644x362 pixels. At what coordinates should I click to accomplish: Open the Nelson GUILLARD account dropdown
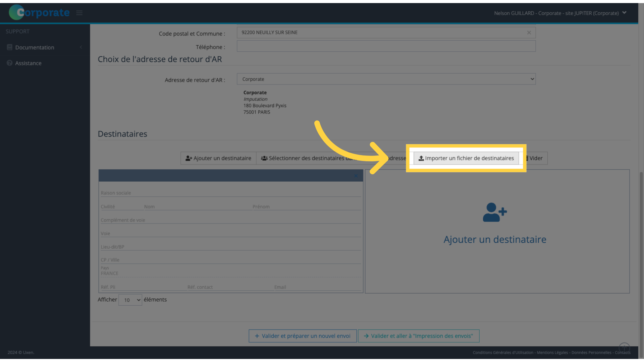coord(560,13)
